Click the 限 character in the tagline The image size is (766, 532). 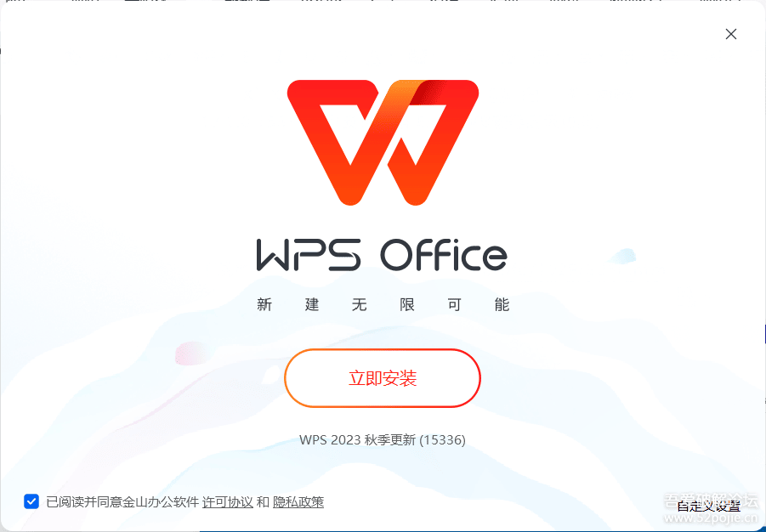(406, 305)
